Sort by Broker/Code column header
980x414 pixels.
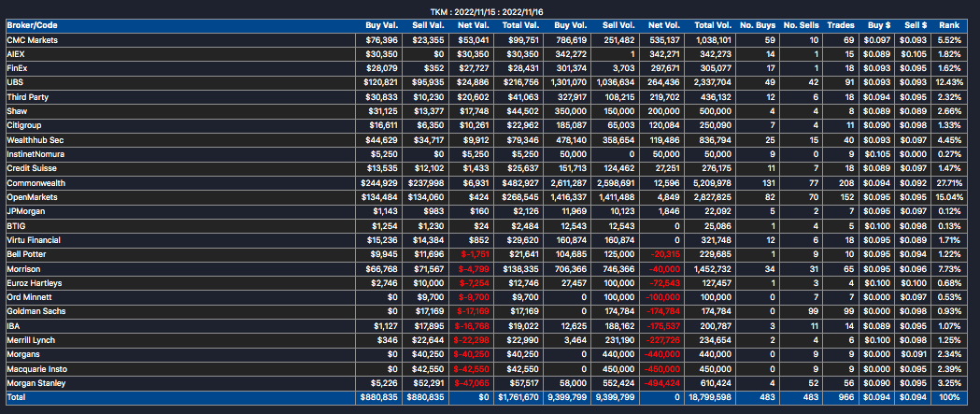point(30,25)
